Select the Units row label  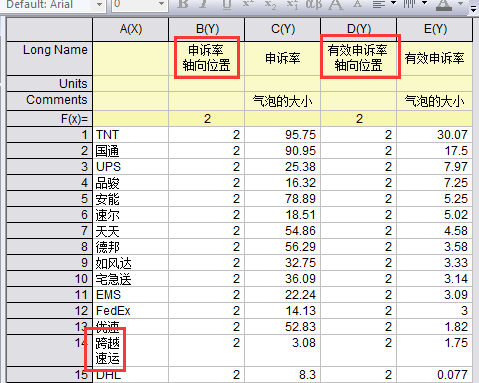tap(49, 84)
